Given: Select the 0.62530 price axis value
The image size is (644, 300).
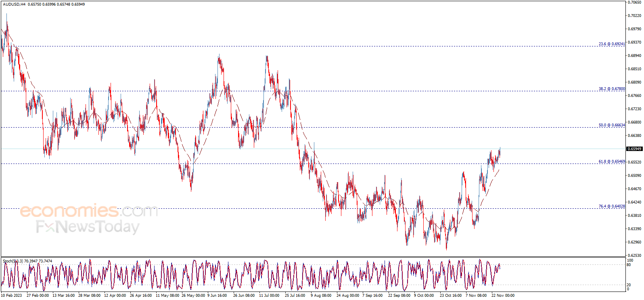Looking at the screenshot, I should tap(635, 256).
